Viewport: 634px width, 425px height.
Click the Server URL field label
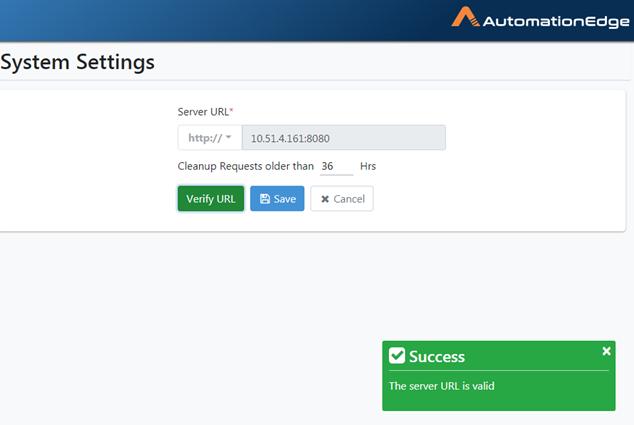click(203, 112)
